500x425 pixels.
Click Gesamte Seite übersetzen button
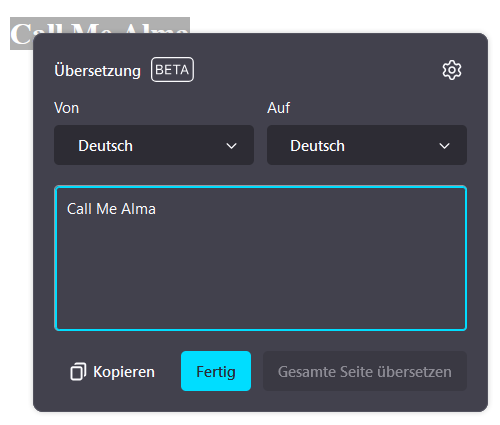point(365,371)
